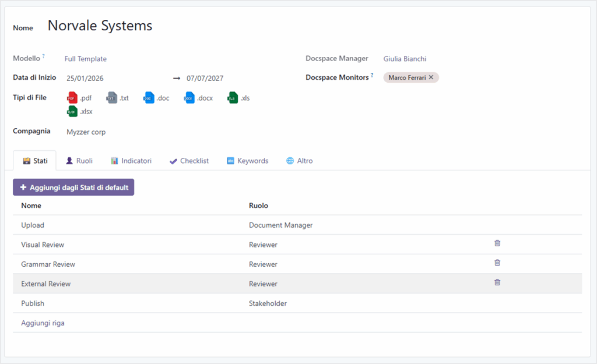Click the .txt file type icon

(111, 98)
